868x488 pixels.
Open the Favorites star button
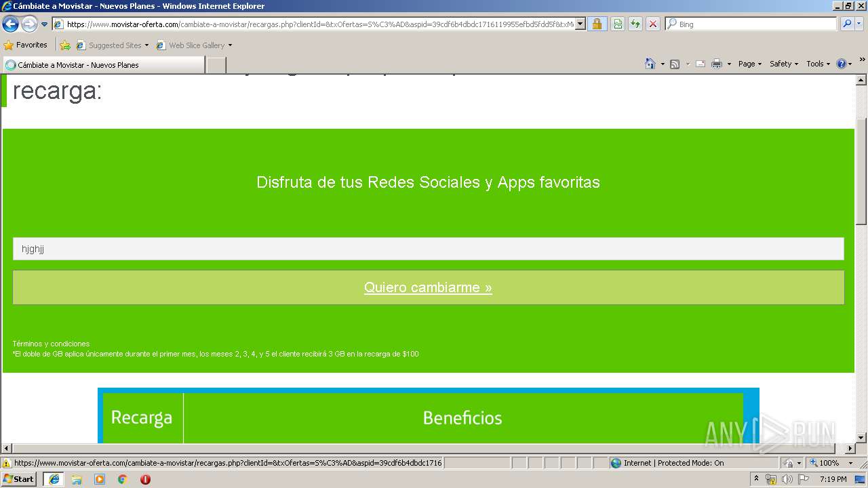pyautogui.click(x=26, y=45)
